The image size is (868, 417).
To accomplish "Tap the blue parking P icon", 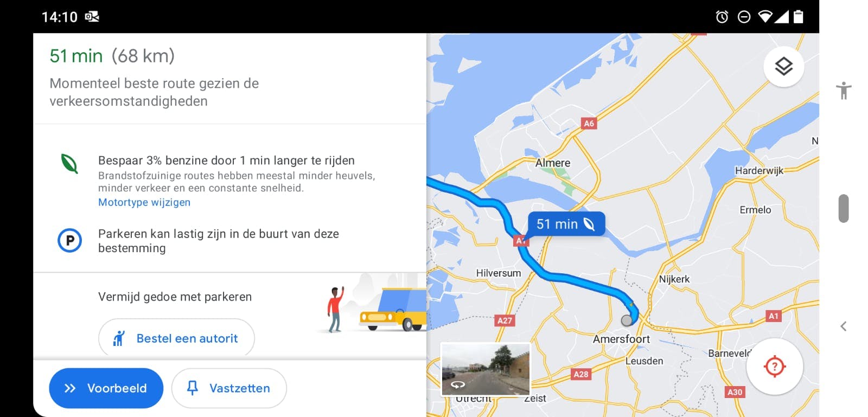I will click(x=70, y=240).
